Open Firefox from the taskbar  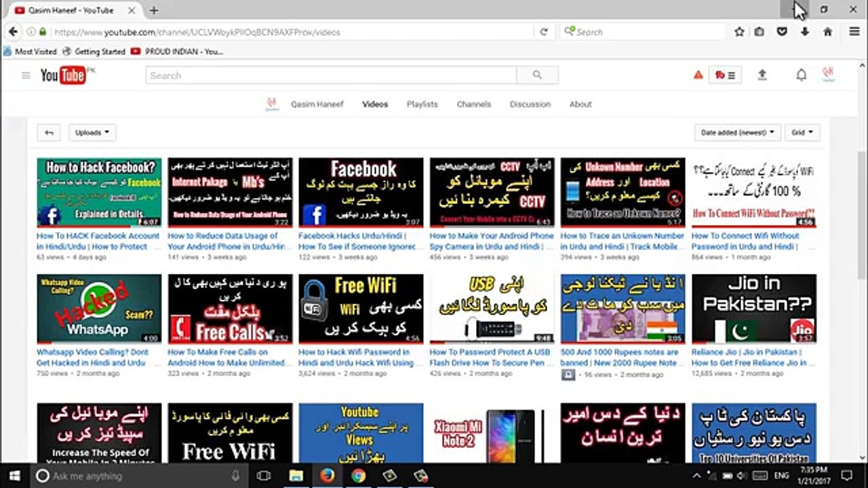click(327, 476)
